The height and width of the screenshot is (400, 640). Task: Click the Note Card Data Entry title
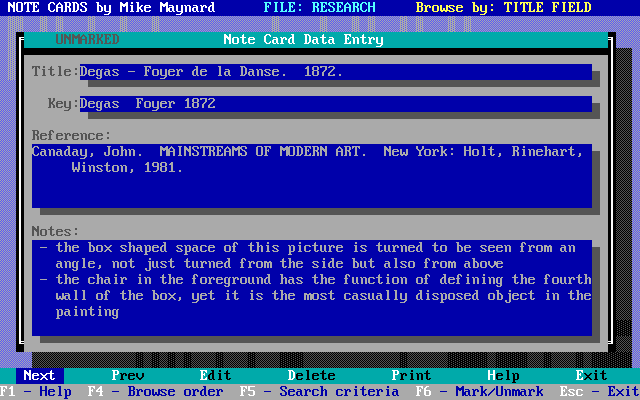coord(303,40)
